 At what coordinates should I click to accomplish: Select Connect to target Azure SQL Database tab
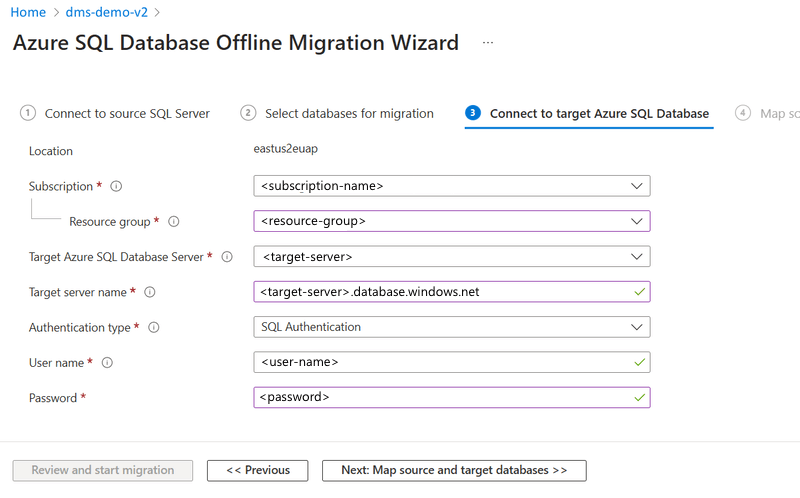[x=599, y=114]
